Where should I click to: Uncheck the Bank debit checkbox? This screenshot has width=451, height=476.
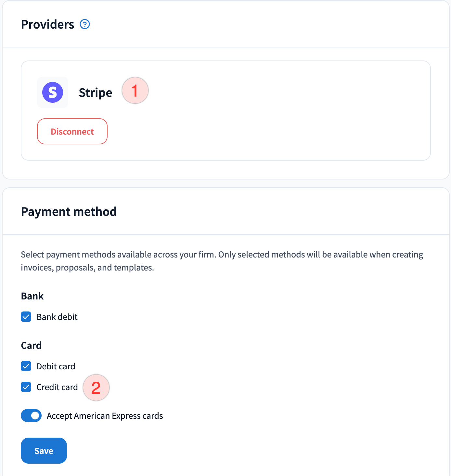tap(26, 317)
